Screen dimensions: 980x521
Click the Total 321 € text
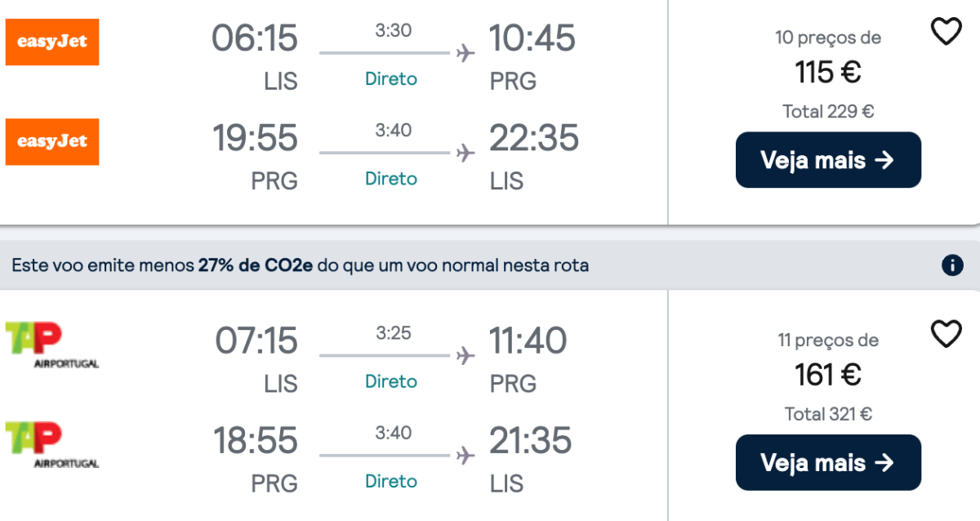828,414
